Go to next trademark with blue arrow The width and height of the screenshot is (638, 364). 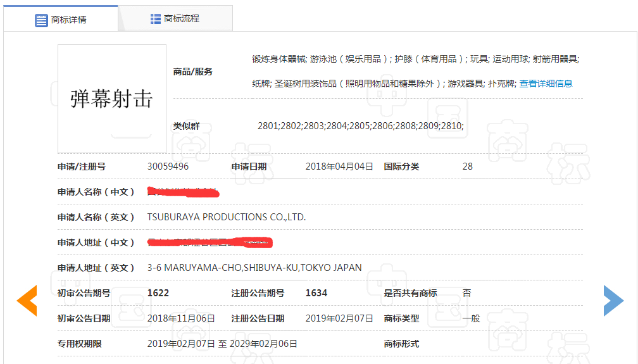pyautogui.click(x=613, y=301)
